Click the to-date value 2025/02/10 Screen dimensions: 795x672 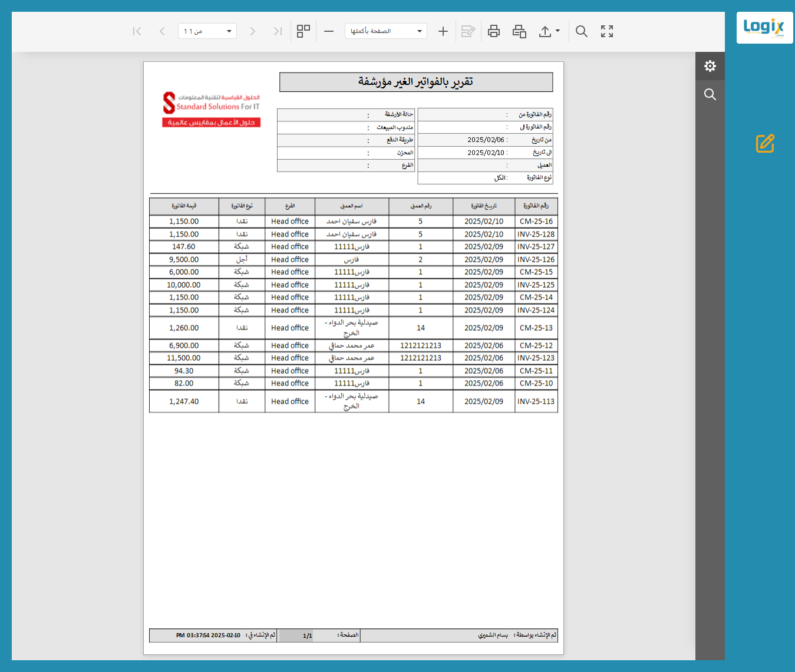click(x=486, y=153)
